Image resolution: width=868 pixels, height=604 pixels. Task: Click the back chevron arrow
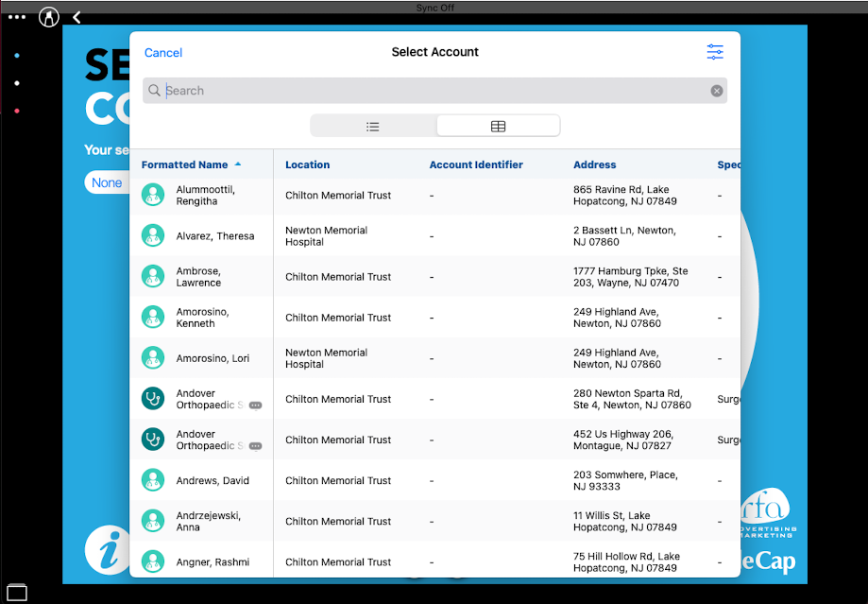pyautogui.click(x=77, y=17)
